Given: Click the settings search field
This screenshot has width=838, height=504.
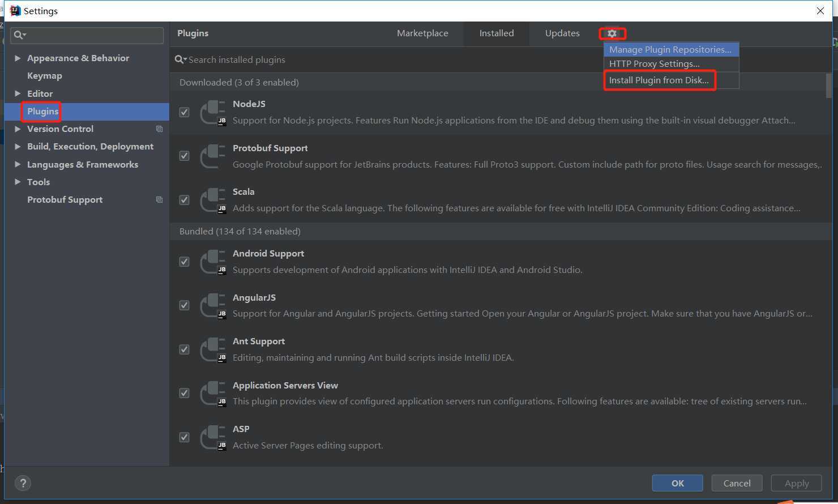Looking at the screenshot, I should coord(87,35).
